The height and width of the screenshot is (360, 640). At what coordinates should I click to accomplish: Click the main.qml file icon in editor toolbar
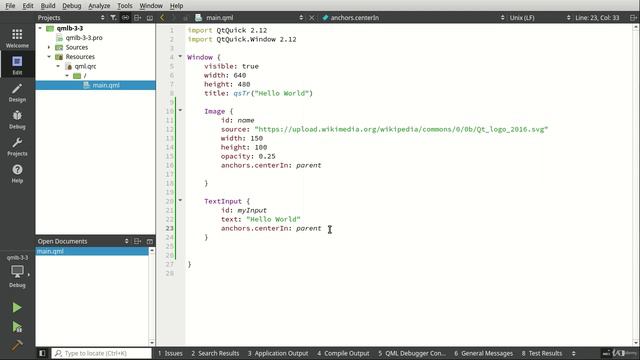point(198,18)
